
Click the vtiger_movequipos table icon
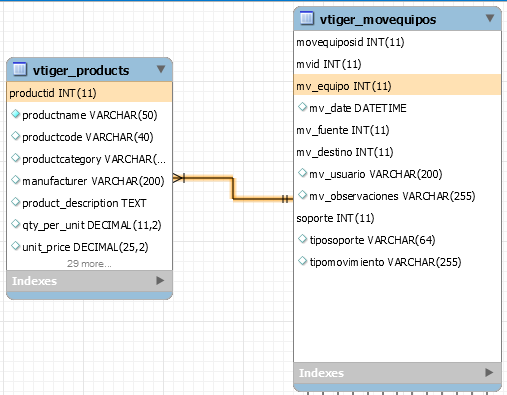click(x=307, y=18)
